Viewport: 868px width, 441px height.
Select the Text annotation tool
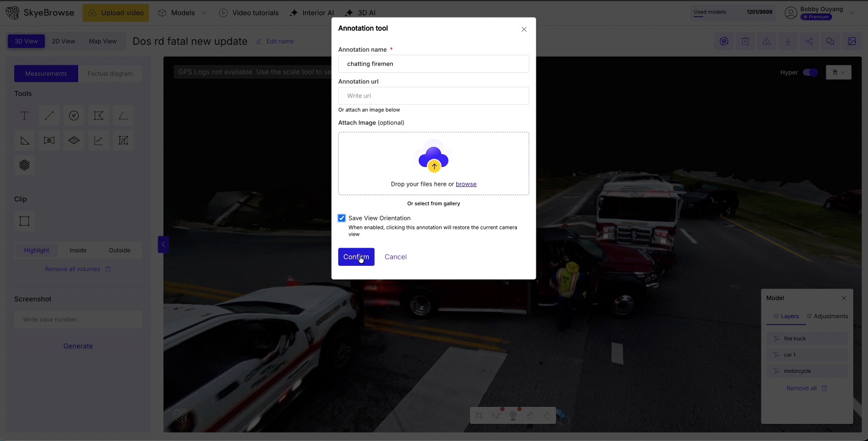point(24,115)
